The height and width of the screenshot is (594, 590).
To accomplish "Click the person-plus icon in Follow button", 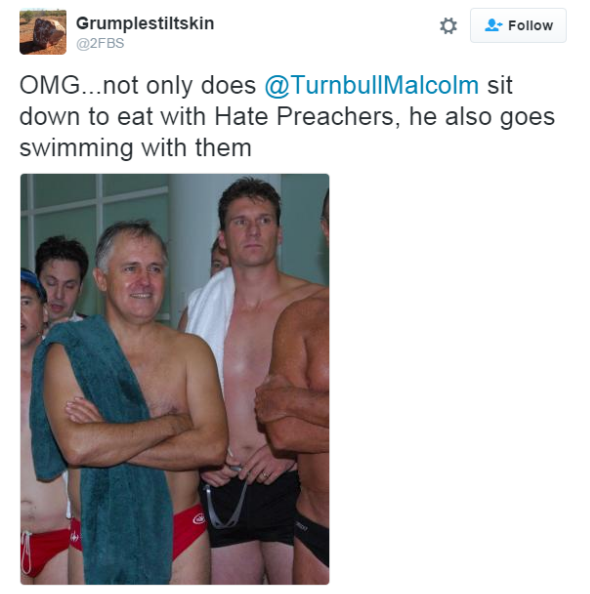I will (493, 25).
